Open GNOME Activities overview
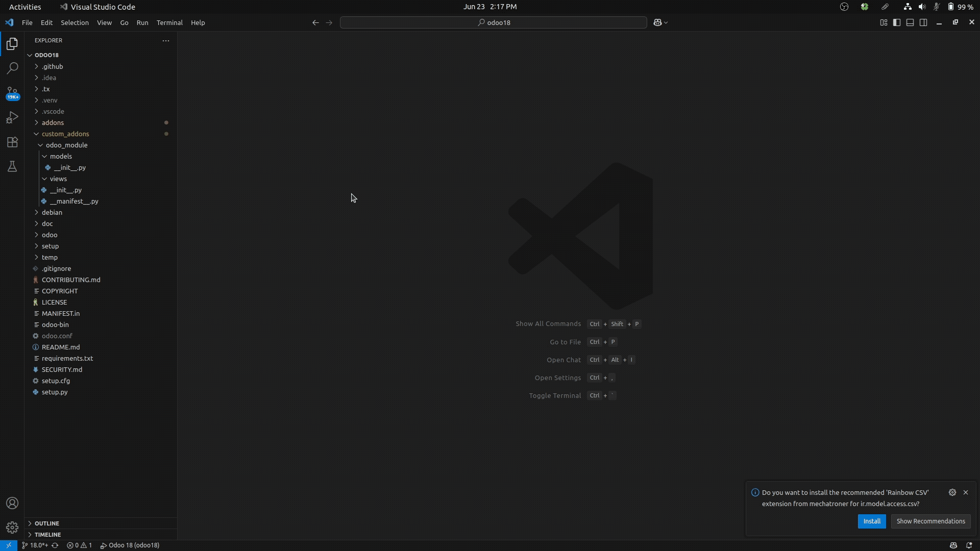The width and height of the screenshot is (980, 551). 25,7
